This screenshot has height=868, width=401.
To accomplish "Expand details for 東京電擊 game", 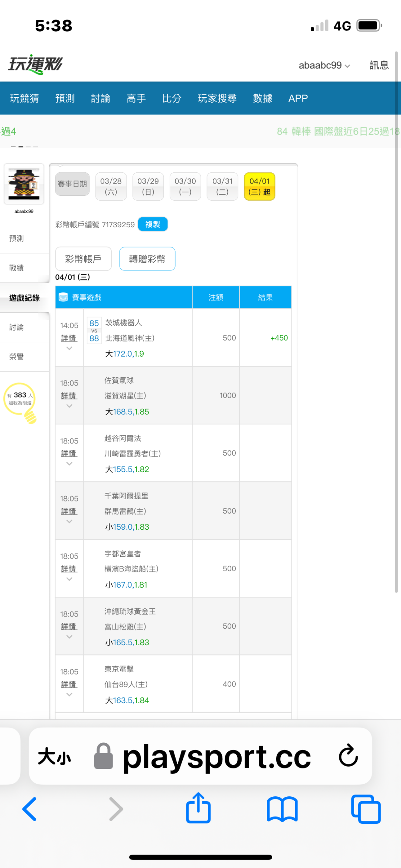I will 69,685.
